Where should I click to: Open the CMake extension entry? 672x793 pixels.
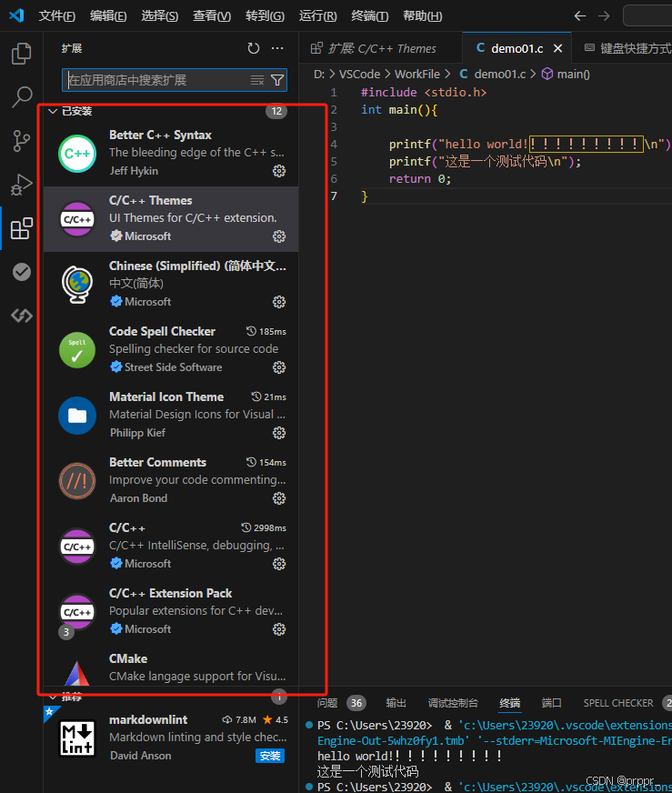tap(171, 668)
